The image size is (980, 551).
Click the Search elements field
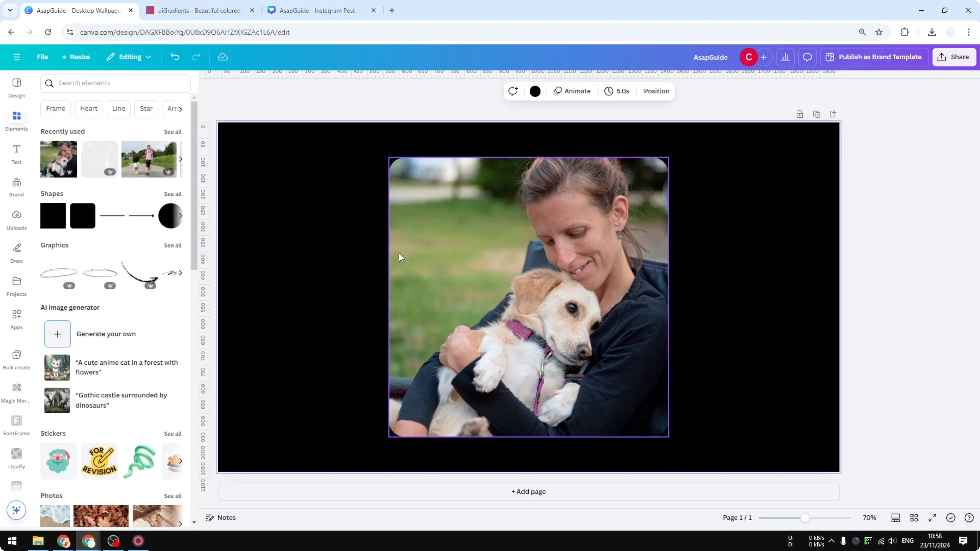[x=115, y=83]
